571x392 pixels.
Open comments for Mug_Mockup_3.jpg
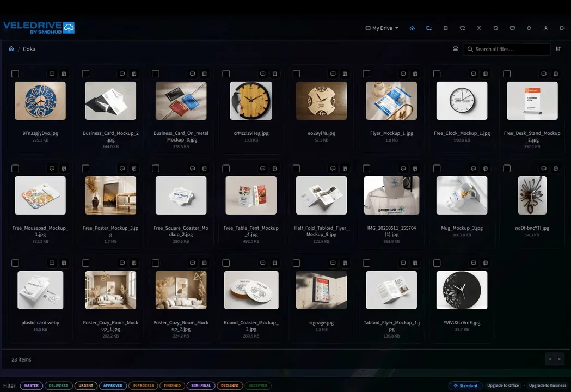[474, 169]
